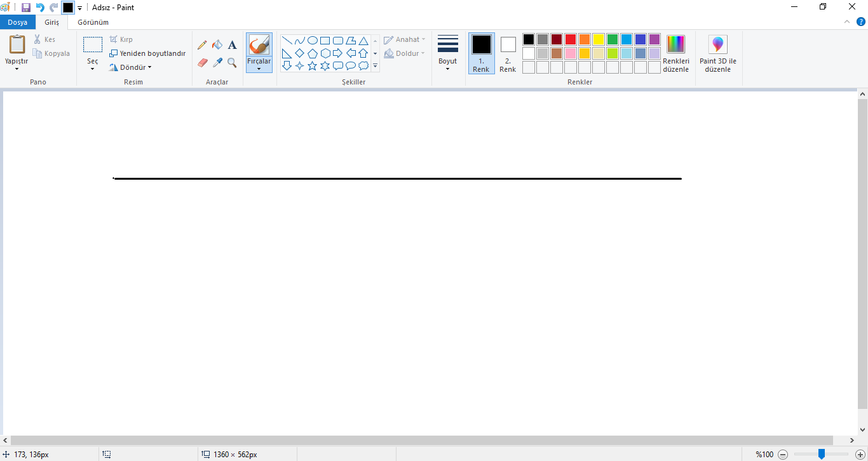Zoom out with the minus button
Viewport: 868px width, 461px height.
coord(783,455)
